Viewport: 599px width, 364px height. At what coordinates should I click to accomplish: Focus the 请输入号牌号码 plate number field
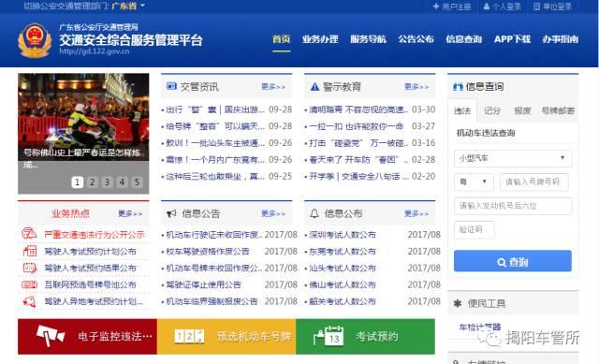(533, 182)
